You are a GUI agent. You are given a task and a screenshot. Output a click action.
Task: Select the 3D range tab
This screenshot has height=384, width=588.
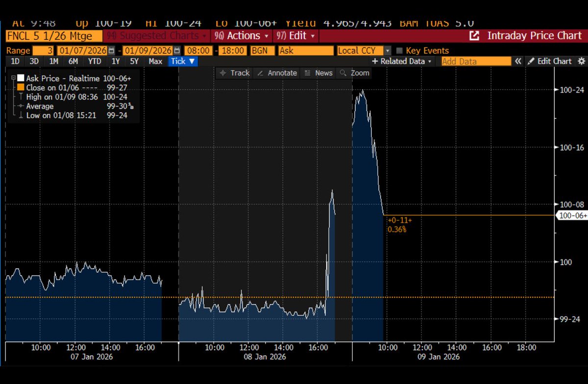pos(34,61)
